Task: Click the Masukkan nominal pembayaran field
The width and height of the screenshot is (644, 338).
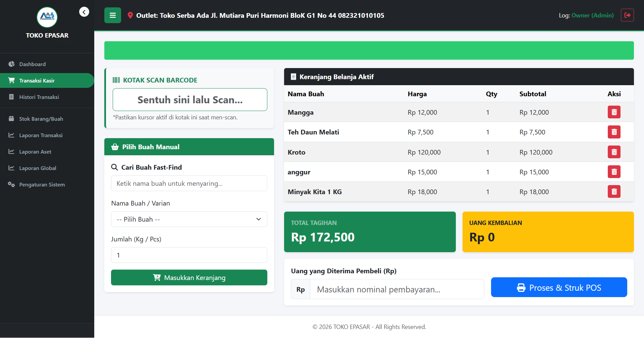Action: click(397, 289)
